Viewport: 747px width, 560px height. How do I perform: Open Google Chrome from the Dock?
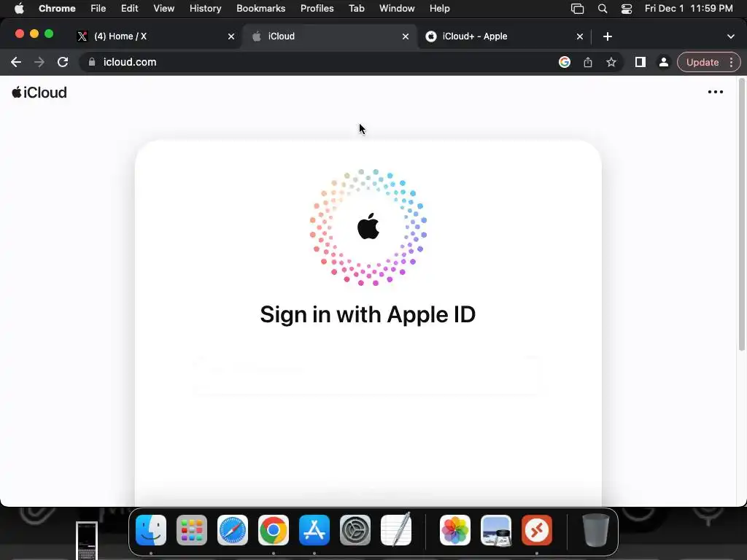tap(274, 530)
